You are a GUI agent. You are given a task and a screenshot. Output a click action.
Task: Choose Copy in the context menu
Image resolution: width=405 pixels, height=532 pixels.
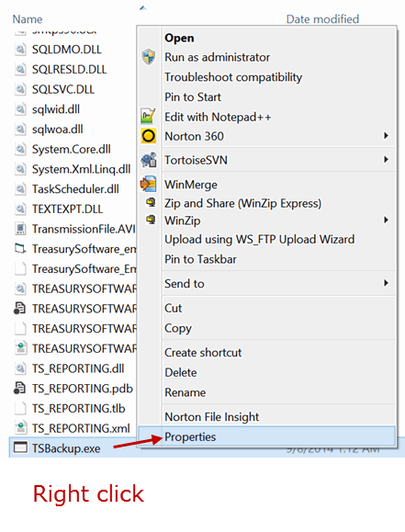[x=178, y=328]
